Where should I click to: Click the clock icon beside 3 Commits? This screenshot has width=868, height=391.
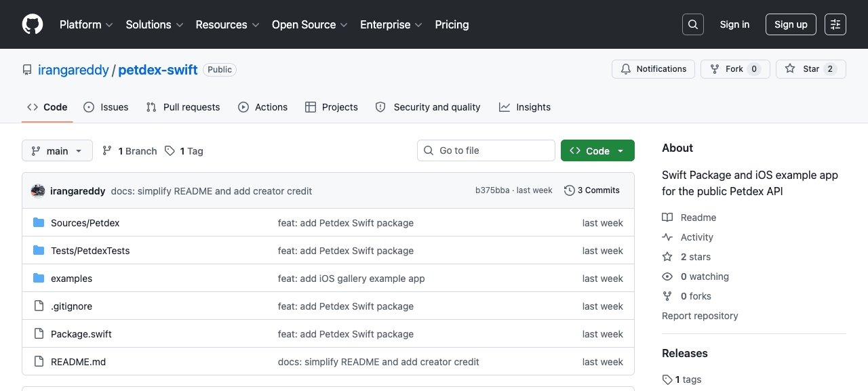[570, 190]
